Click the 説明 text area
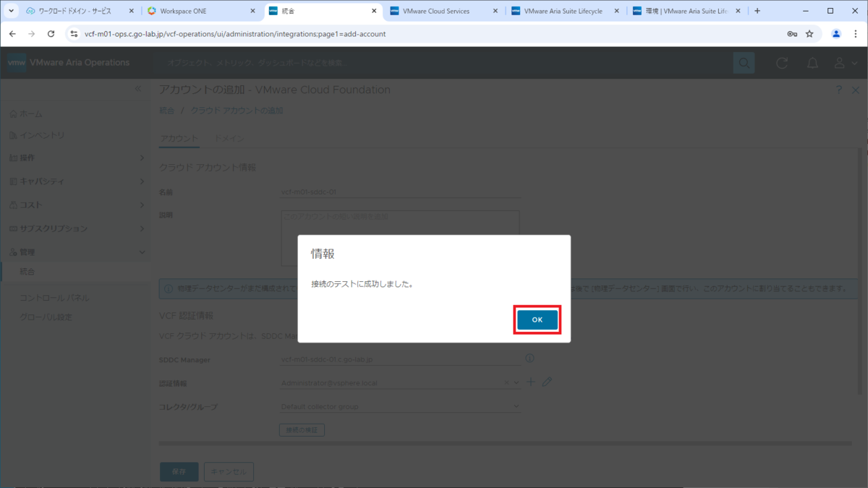Screen dimensions: 868x488 click(x=400, y=238)
